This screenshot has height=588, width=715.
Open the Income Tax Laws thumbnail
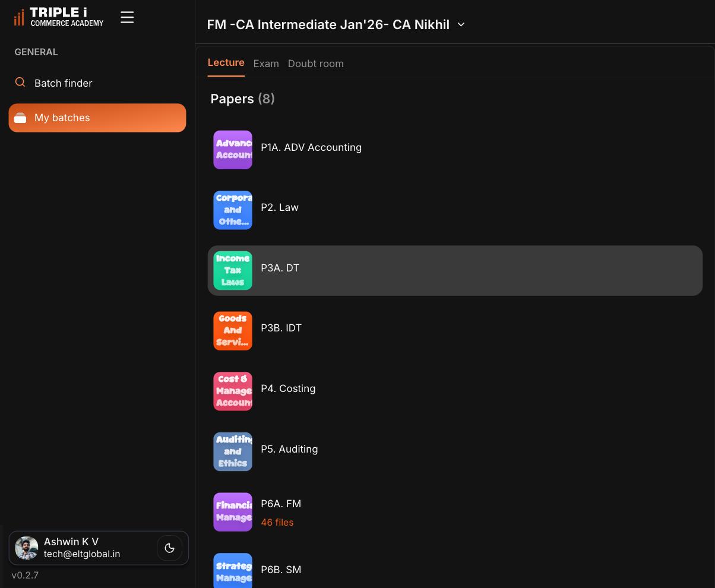233,270
